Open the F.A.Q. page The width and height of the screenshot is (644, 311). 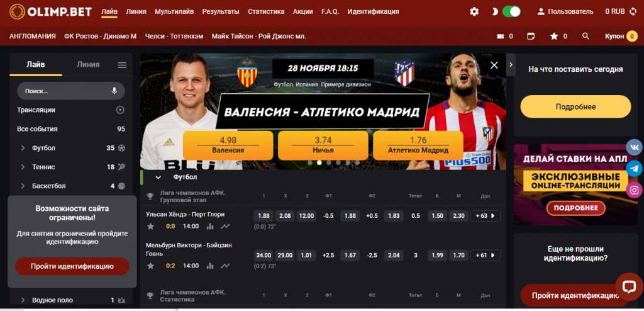click(330, 11)
